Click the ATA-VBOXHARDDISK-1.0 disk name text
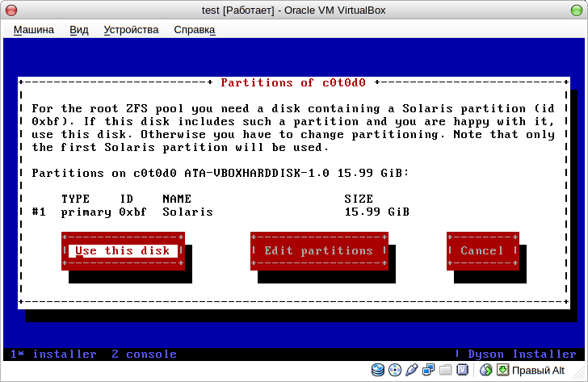This screenshot has width=588, height=382. click(257, 173)
